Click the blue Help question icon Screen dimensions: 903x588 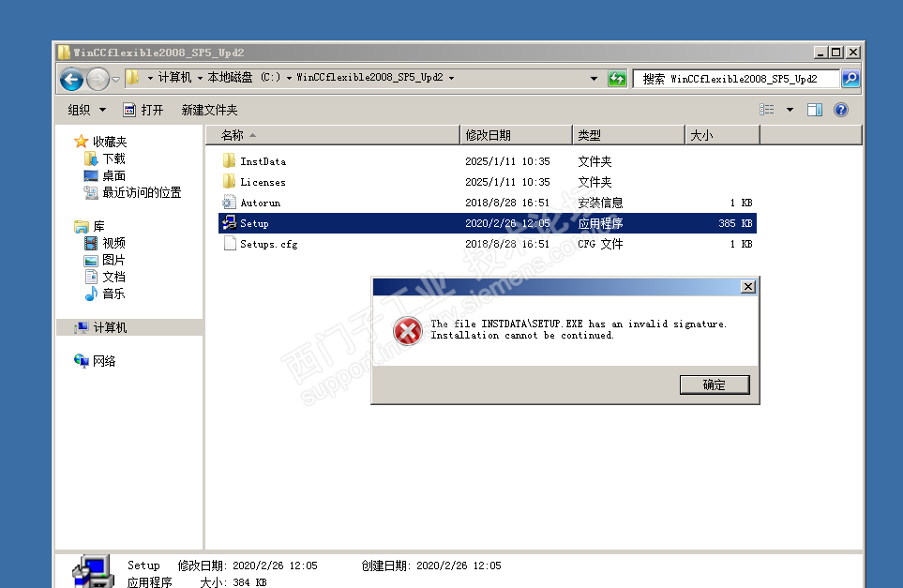pyautogui.click(x=841, y=110)
